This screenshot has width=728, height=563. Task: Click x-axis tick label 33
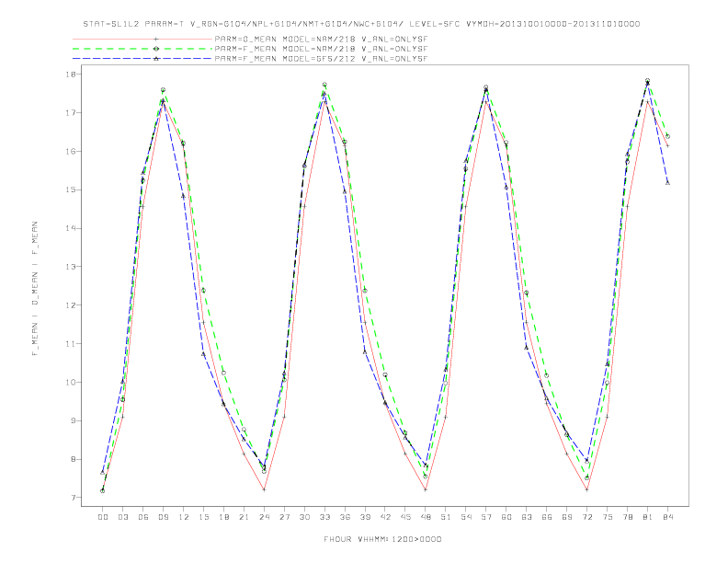(x=324, y=517)
